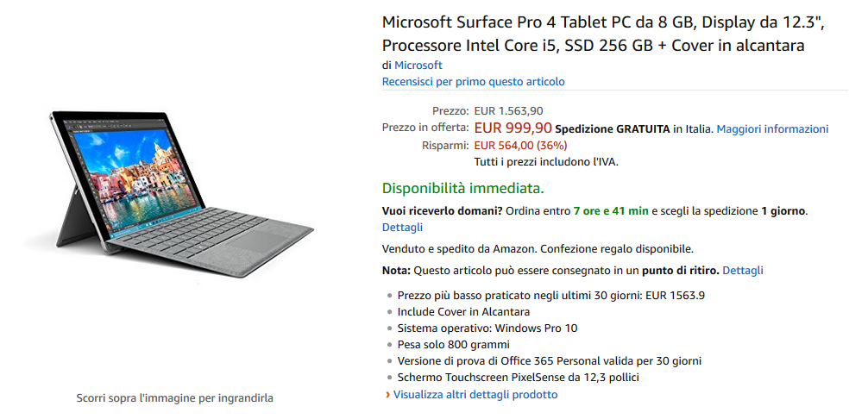Viewport: 868px width, 419px height.
Task: Expand Visualizza altri dettagli prodotto
Action: tap(475, 395)
